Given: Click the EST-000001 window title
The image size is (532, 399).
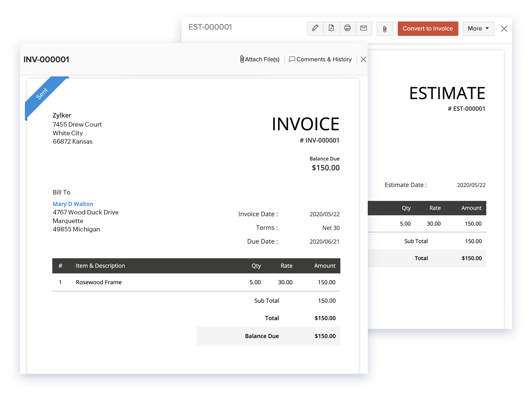Looking at the screenshot, I should click(210, 27).
